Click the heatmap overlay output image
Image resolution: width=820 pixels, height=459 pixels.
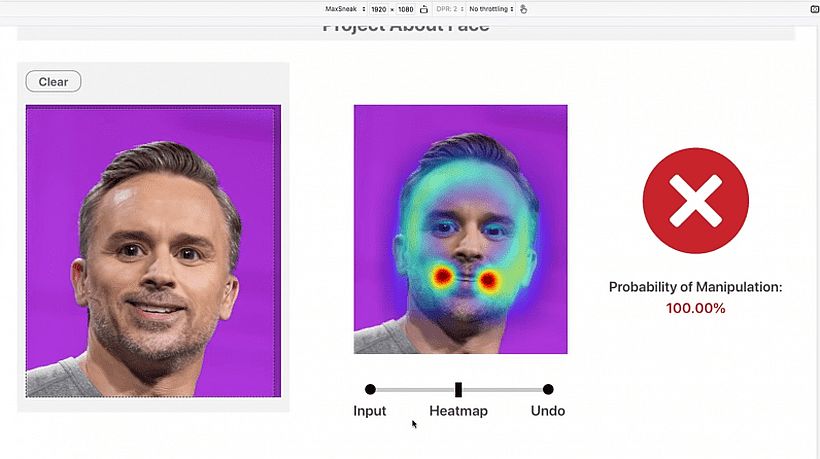460,229
